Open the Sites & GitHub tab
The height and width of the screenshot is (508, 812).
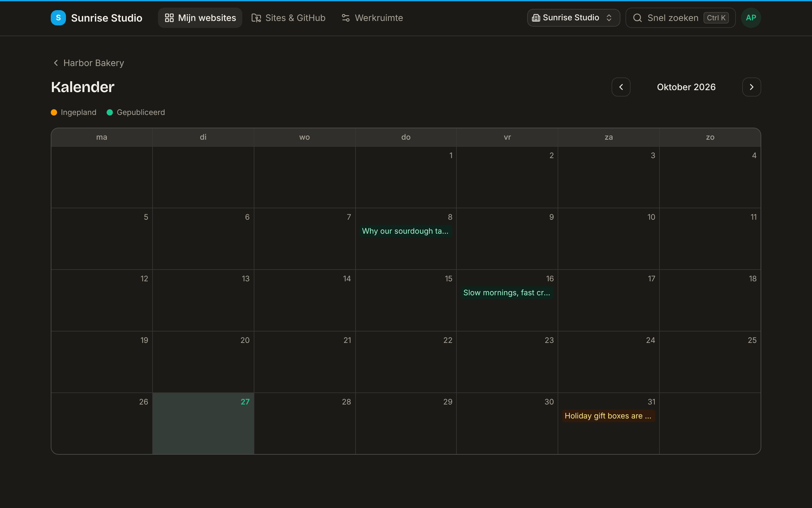coord(288,18)
